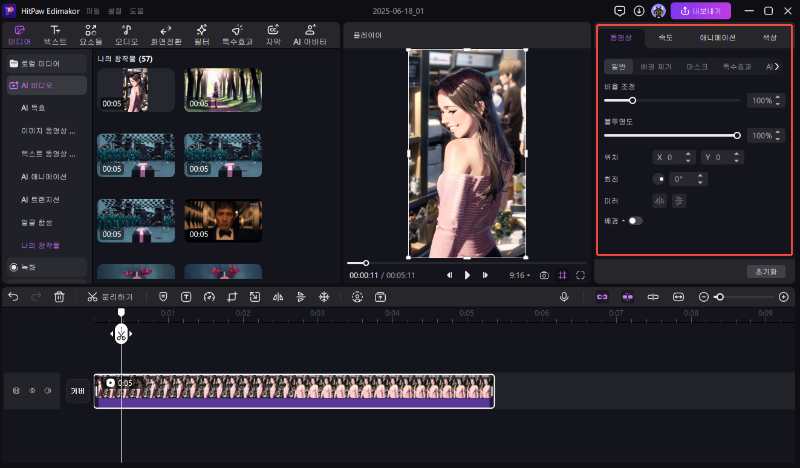Delete the selected clip with trash icon
Image resolution: width=800 pixels, height=468 pixels.
59,297
